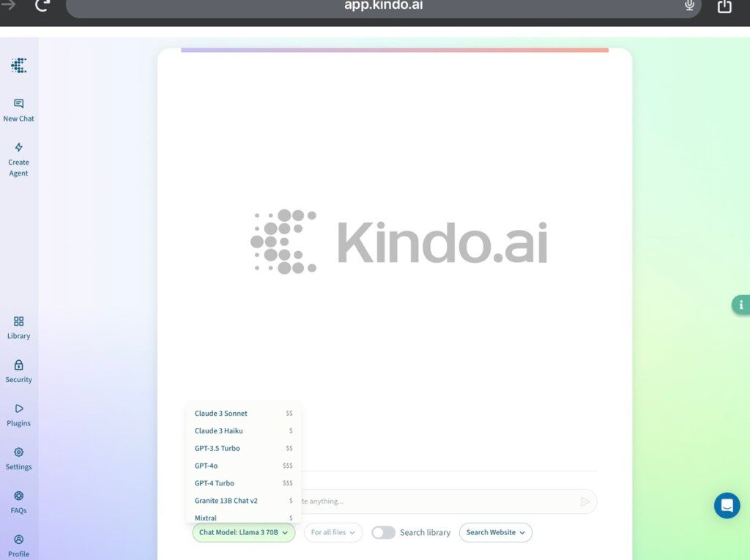
Task: Click the send message arrow
Action: tap(584, 501)
